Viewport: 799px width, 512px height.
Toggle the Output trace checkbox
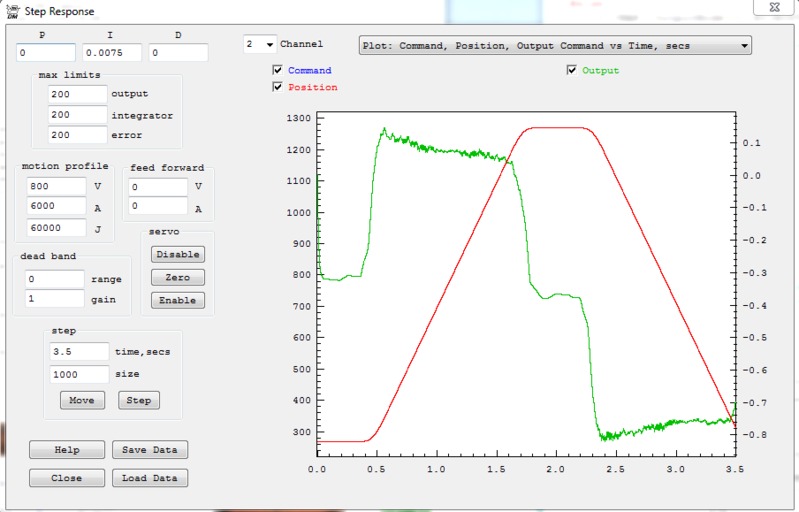point(572,70)
